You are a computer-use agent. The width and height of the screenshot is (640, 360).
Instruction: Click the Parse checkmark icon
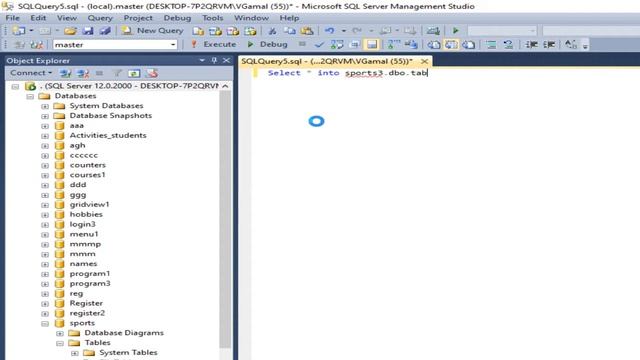319,44
